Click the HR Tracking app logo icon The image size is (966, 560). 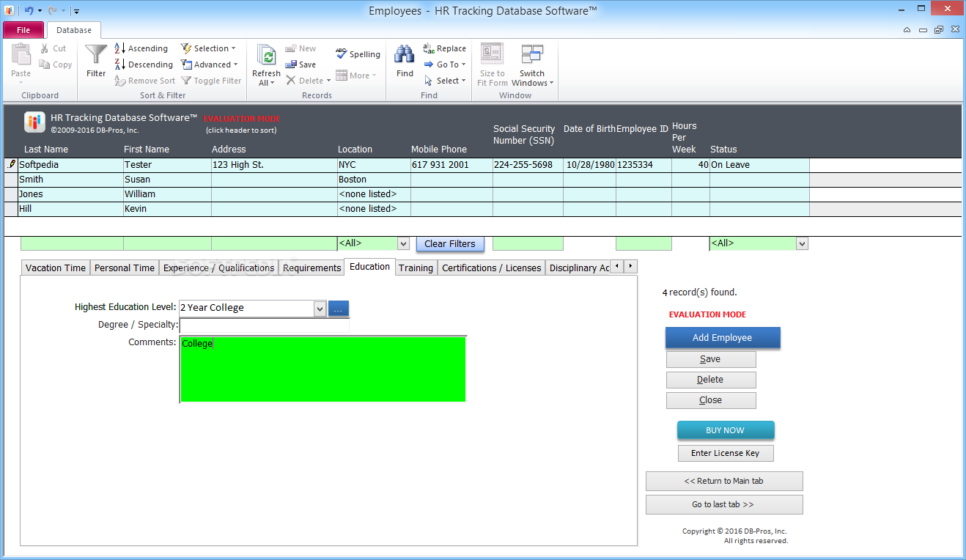34,122
